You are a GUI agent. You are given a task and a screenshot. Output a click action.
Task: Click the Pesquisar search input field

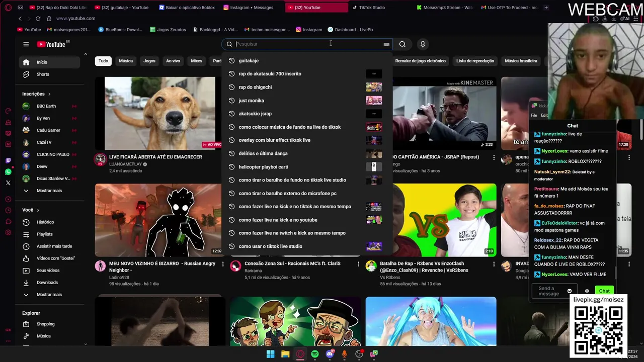[x=307, y=44]
